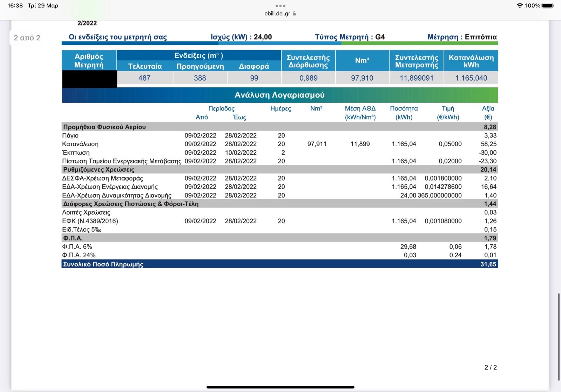Click the 1.165,040 consumption value cell
The width and height of the screenshot is (561, 392).
tap(471, 78)
